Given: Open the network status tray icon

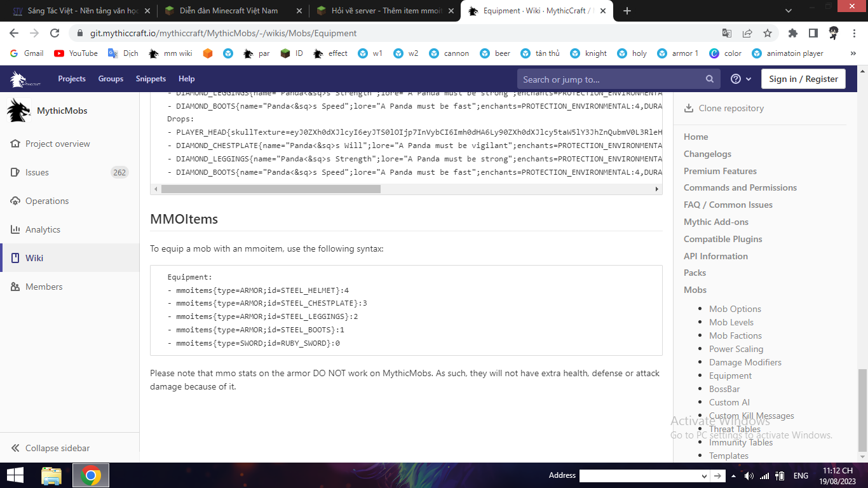Looking at the screenshot, I should coord(764,476).
